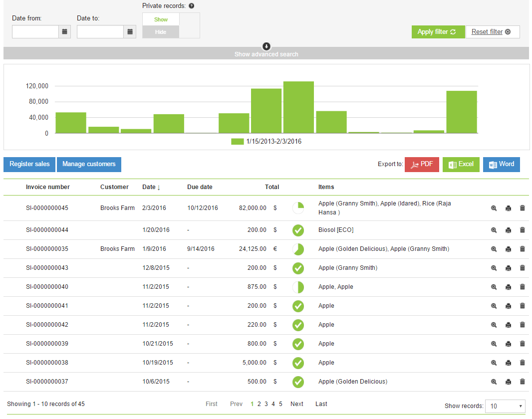Jump to the Last page
This screenshot has height=419, width=532.
[x=321, y=404]
